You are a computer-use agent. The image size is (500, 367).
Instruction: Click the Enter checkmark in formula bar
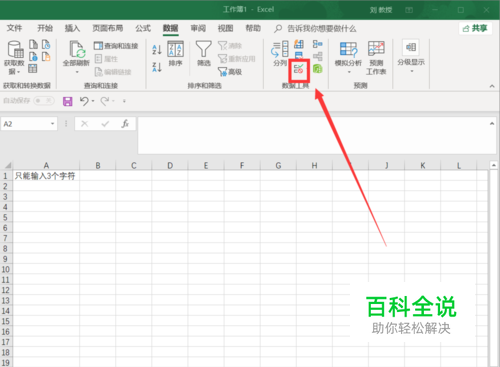[x=105, y=124]
